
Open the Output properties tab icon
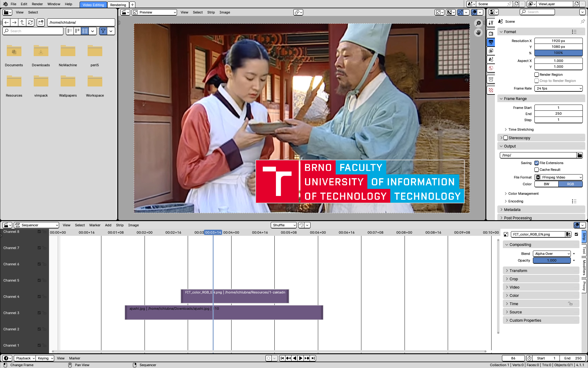[x=491, y=42]
